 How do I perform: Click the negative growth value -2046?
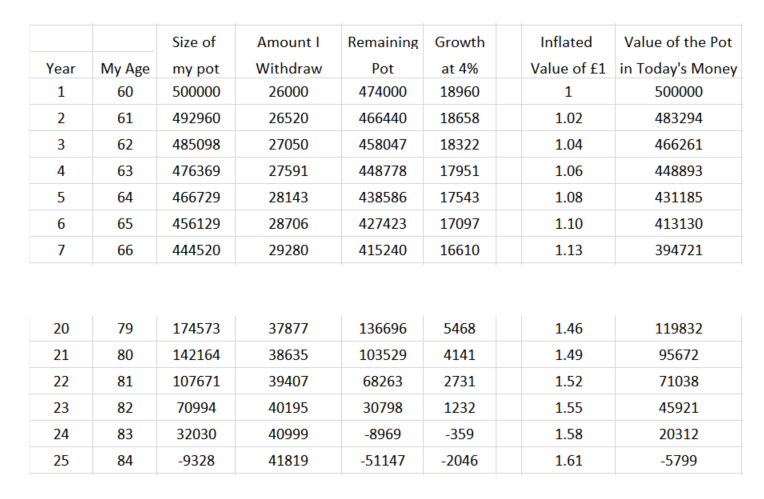pyautogui.click(x=459, y=459)
